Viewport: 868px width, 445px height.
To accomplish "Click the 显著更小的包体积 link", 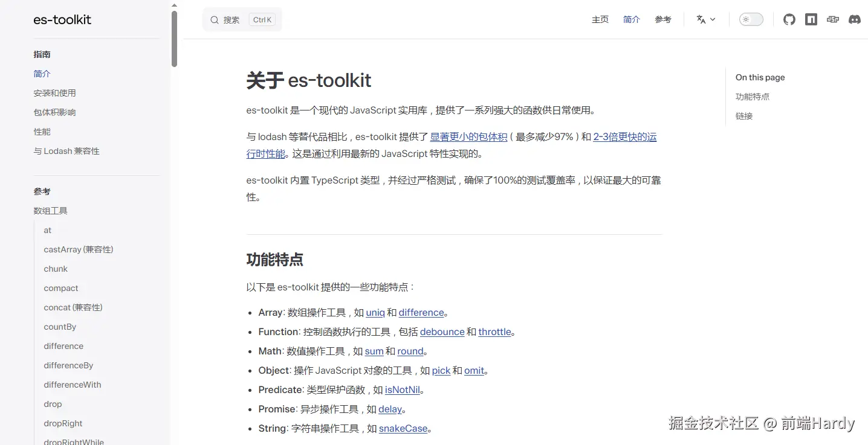I will (x=468, y=137).
